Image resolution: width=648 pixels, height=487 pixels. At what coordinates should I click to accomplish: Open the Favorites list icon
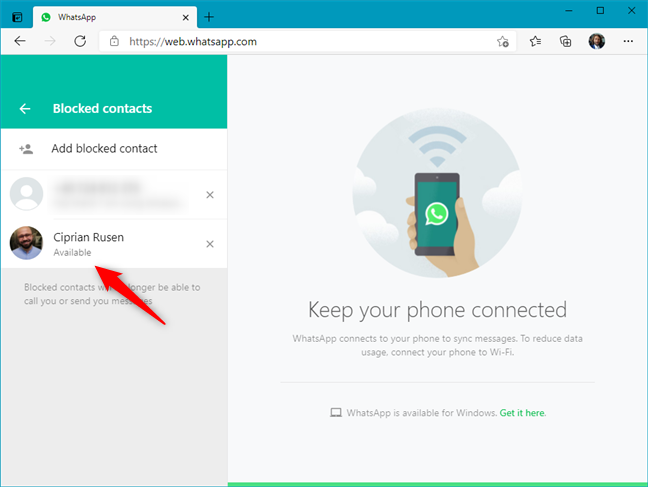(535, 41)
